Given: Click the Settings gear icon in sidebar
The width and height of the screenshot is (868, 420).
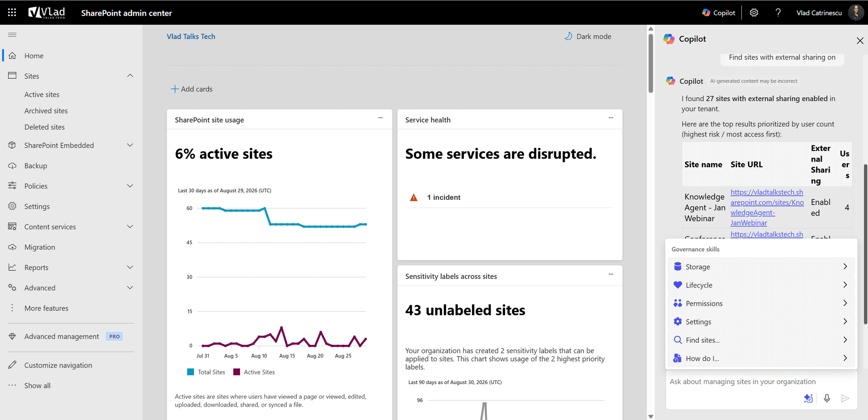Looking at the screenshot, I should point(12,206).
